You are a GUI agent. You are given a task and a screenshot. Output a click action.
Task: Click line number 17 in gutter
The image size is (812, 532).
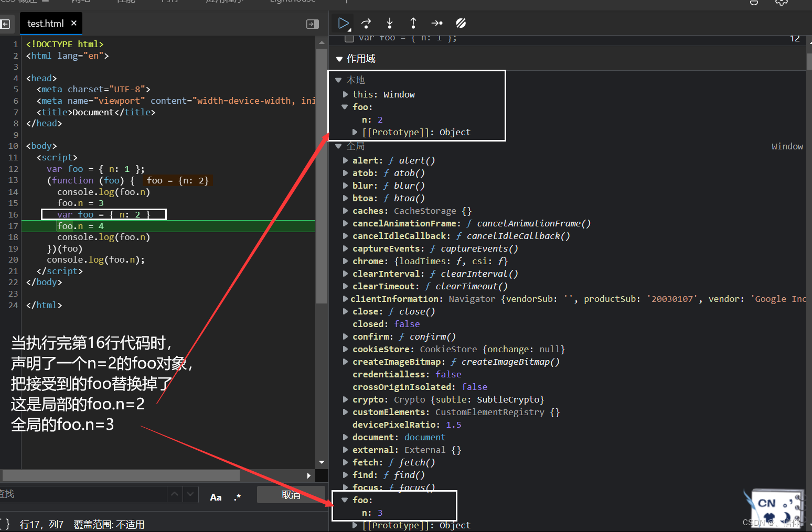coord(13,226)
